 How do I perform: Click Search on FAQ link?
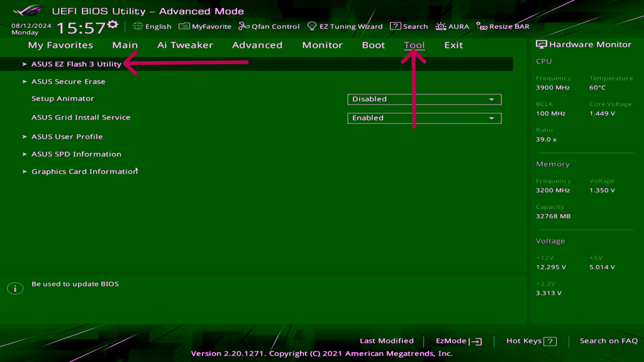coord(609,341)
